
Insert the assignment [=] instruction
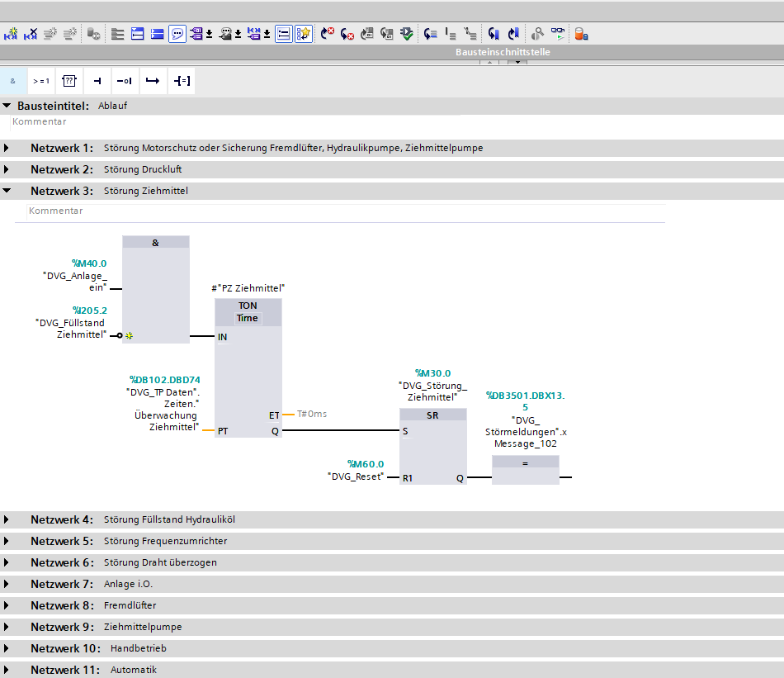pos(182,81)
